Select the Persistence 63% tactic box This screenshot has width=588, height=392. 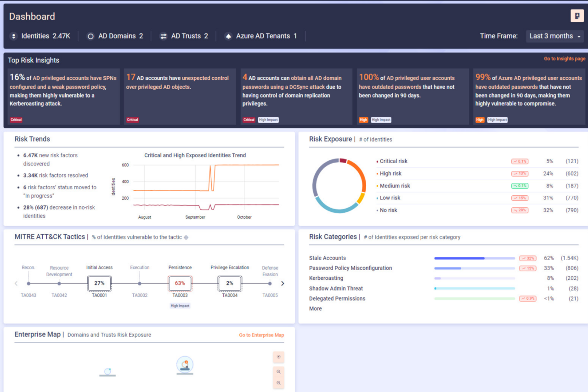(180, 283)
